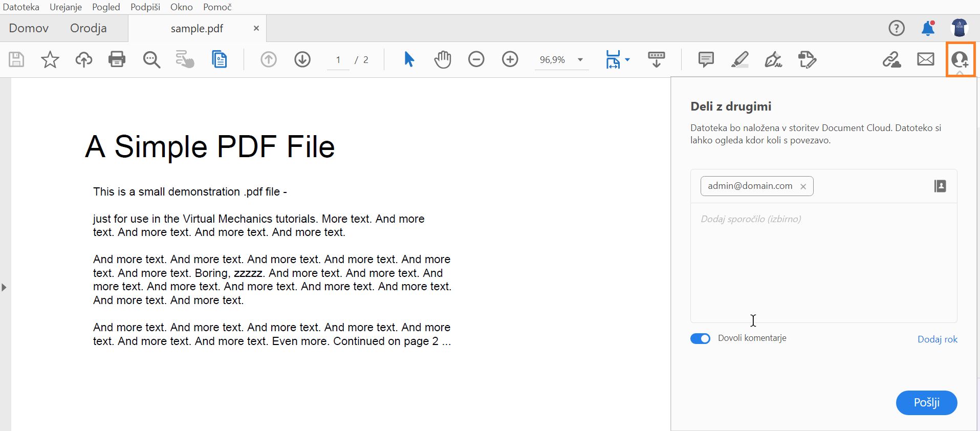Open the Okno menu
The width and height of the screenshot is (980, 431).
point(181,7)
